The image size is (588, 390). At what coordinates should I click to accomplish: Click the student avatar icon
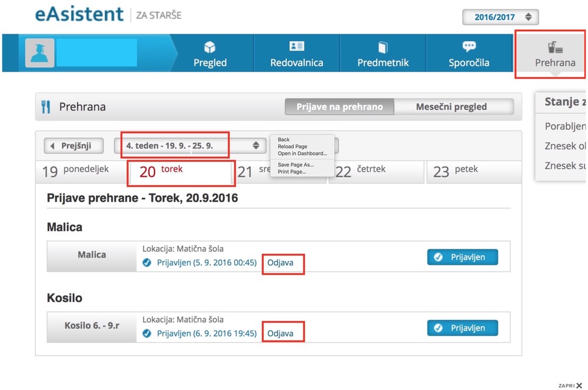pyautogui.click(x=39, y=53)
